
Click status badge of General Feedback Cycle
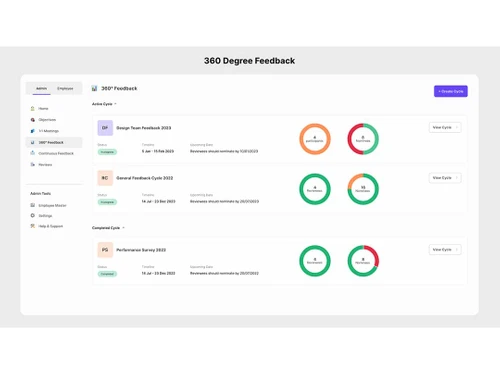107,202
